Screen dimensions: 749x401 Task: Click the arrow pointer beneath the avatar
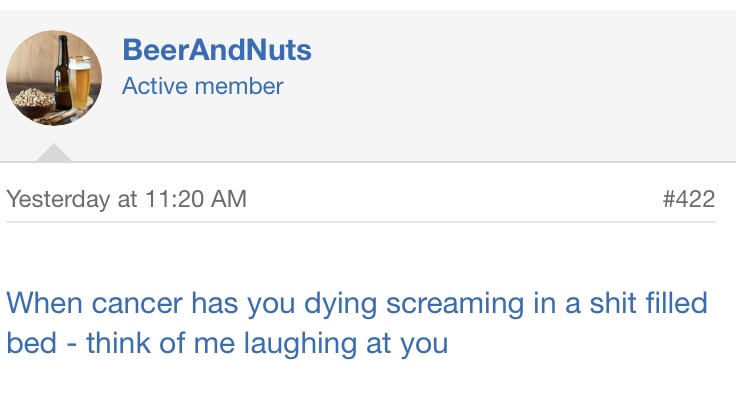point(54,153)
